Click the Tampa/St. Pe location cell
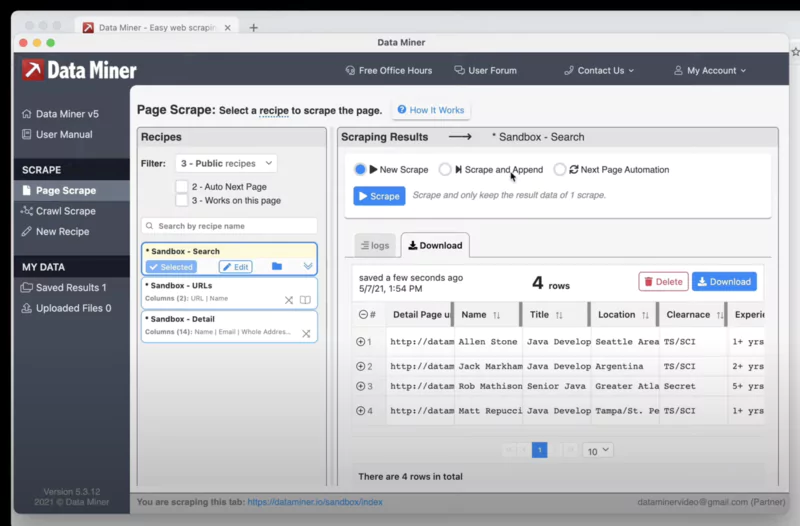The height and width of the screenshot is (526, 800). tap(626, 411)
